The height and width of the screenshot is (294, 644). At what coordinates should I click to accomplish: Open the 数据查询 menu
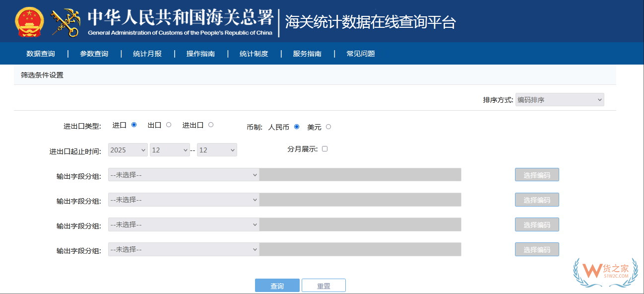(41, 53)
